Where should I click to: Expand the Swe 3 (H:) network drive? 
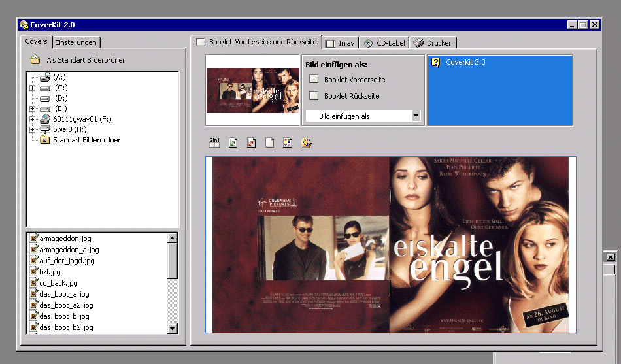32,129
